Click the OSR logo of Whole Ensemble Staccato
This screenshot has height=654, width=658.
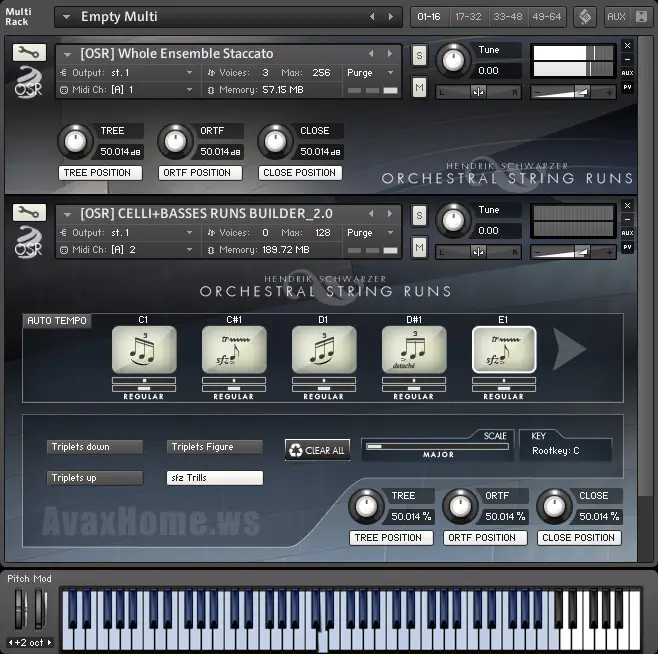coord(29,83)
